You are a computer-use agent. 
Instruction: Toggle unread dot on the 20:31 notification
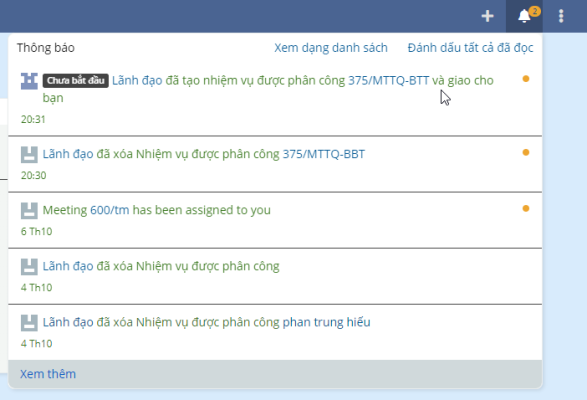tap(526, 79)
